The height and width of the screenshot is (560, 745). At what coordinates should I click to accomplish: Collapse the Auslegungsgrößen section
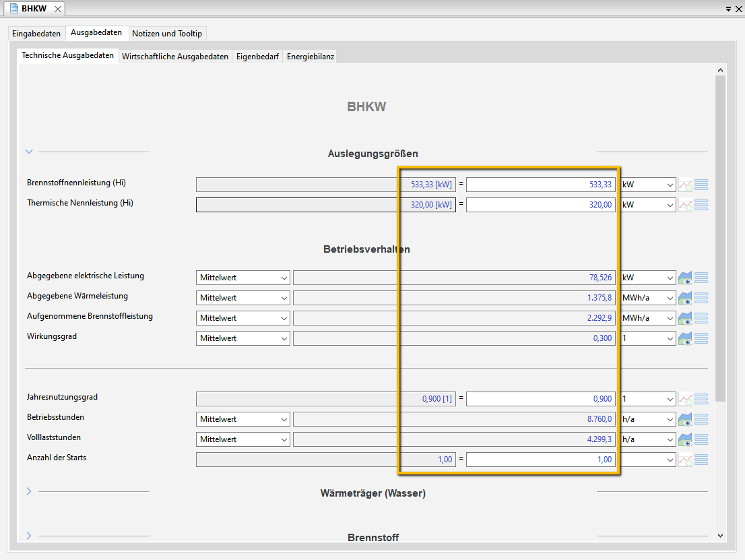[29, 152]
